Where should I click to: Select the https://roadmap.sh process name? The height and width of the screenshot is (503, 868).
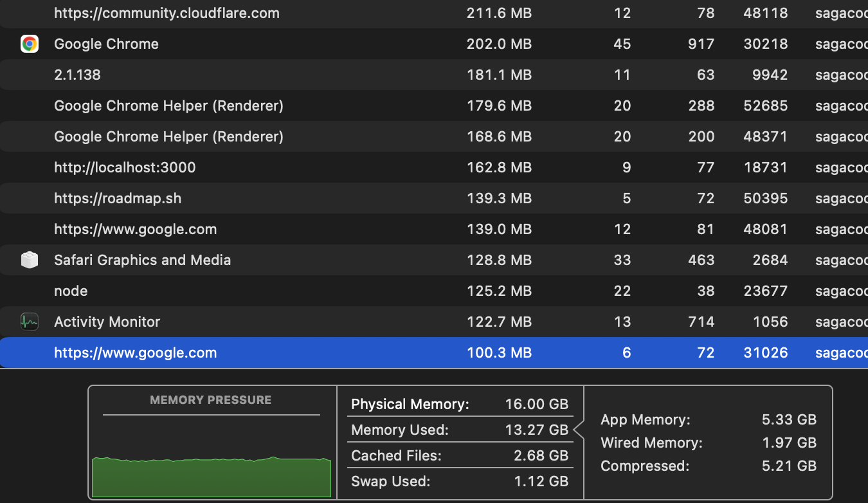click(x=118, y=198)
